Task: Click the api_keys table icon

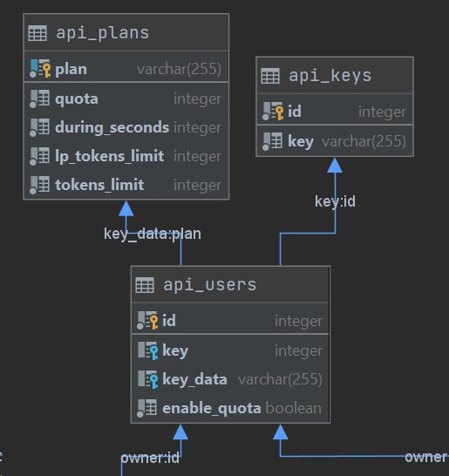Action: tap(270, 76)
